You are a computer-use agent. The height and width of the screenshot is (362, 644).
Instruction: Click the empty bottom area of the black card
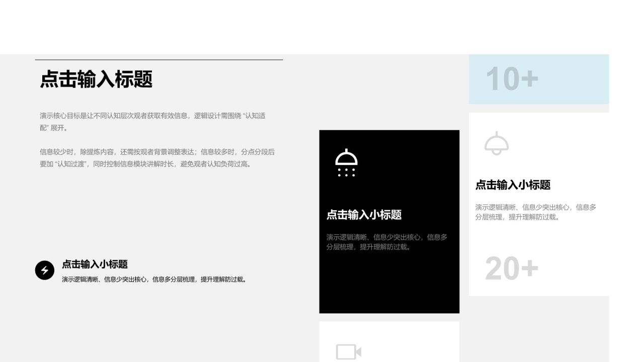click(389, 287)
